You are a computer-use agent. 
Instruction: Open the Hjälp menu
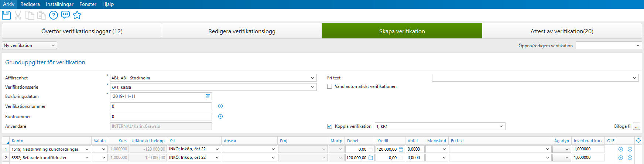[x=108, y=4]
